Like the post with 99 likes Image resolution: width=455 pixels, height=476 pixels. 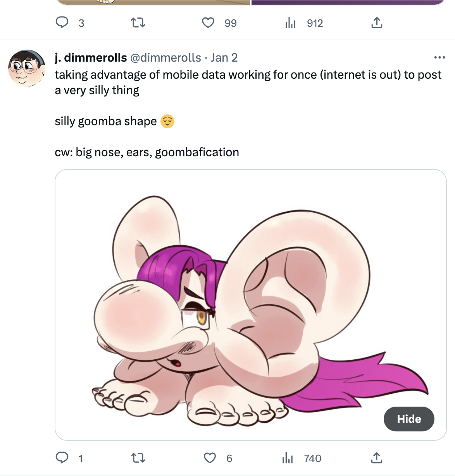coord(209,23)
